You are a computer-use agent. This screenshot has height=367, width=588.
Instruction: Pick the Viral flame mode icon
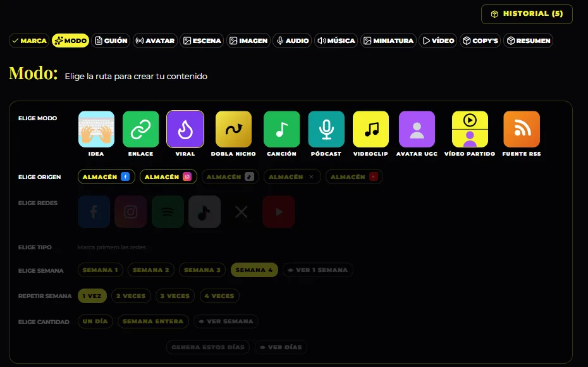coord(185,129)
